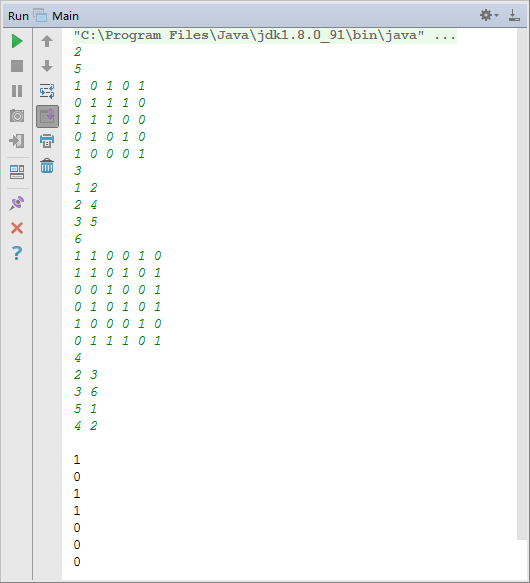
Task: Click the input line '0 1 1 1 0 1'
Action: 118,341
